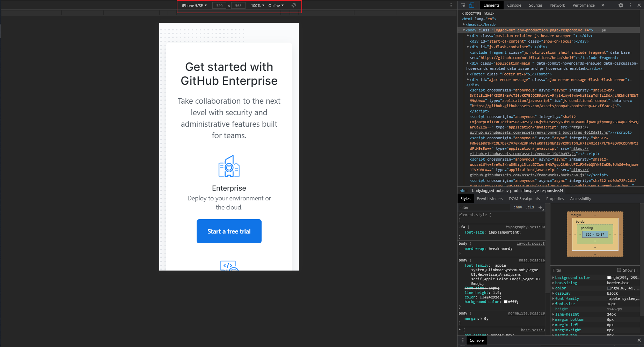Click computed color rgb(36, 41 swatch
Image resolution: width=644 pixels, height=347 pixels.
coord(609,288)
